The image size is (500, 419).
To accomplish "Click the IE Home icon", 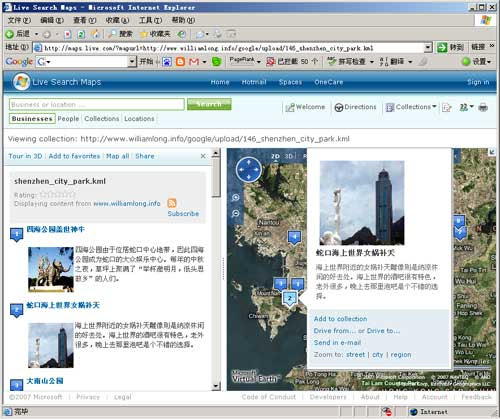I will click(95, 34).
